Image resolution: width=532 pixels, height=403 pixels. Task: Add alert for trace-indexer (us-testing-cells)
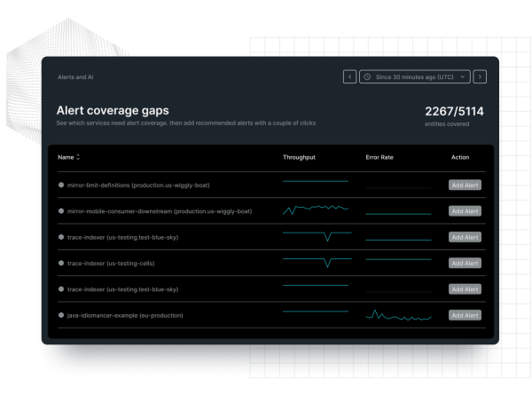(465, 263)
